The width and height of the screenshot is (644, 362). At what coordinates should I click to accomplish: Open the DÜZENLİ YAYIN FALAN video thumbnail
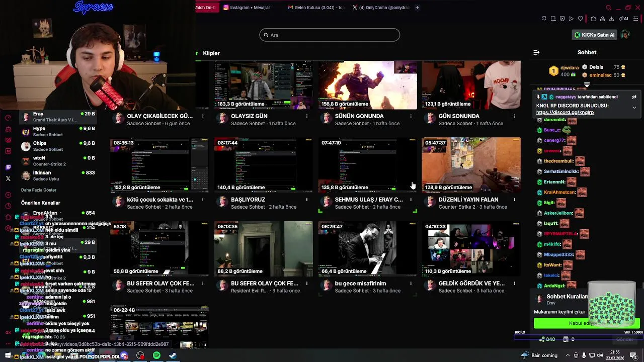click(471, 165)
